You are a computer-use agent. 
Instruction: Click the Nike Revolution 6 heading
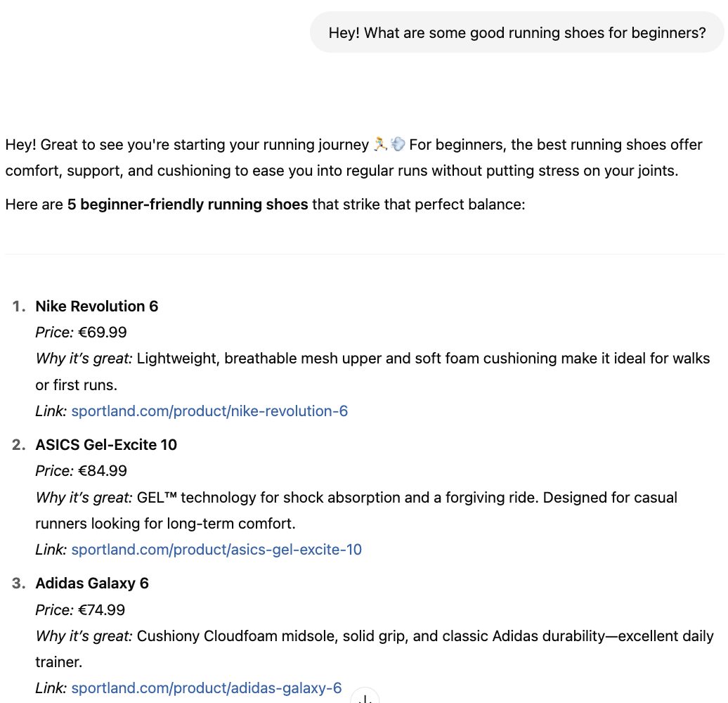pos(96,306)
